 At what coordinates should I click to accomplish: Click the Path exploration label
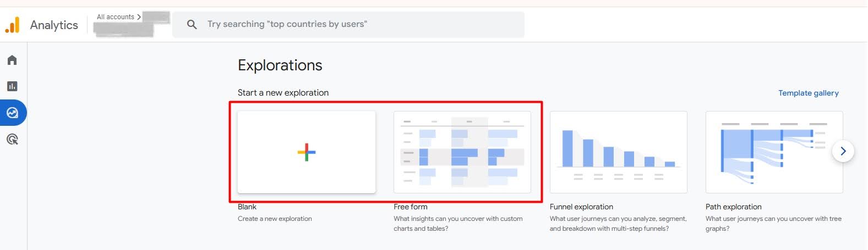pyautogui.click(x=734, y=207)
